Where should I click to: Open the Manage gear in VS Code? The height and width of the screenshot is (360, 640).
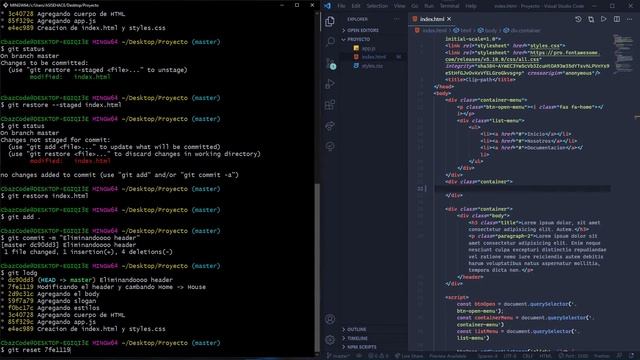pos(330,340)
